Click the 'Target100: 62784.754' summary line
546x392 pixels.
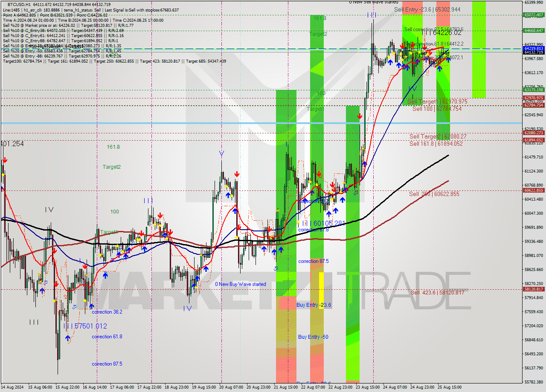(114, 61)
